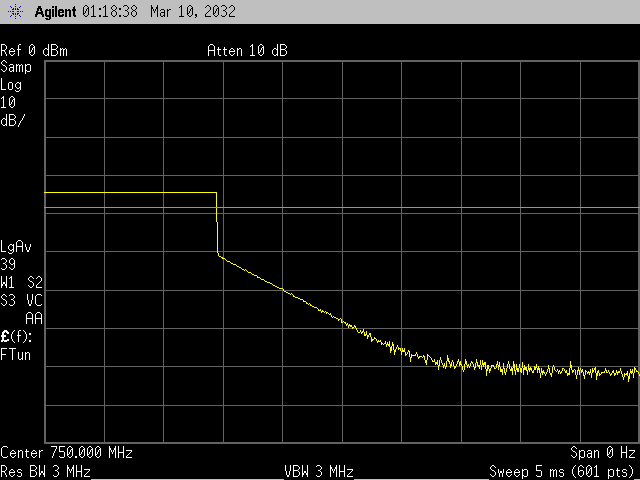Select the date Mar 10, 2032
The height and width of the screenshot is (480, 640).
193,11
